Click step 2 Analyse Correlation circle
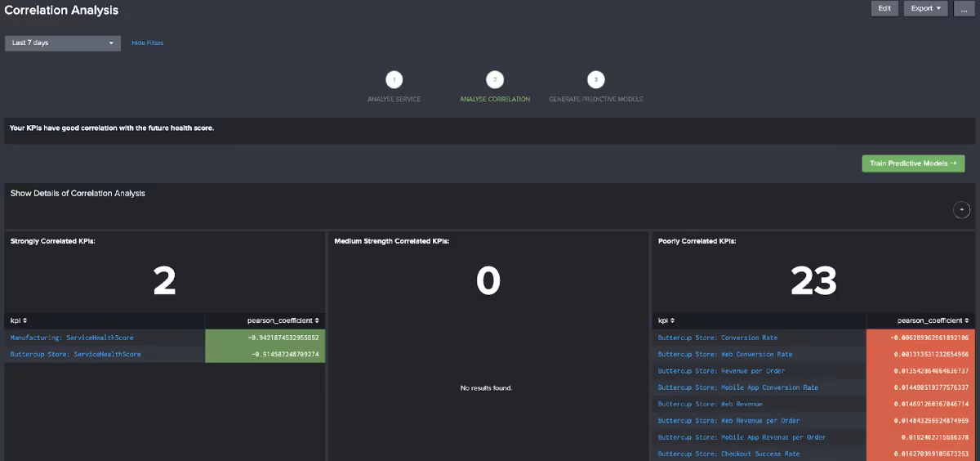The width and height of the screenshot is (980, 461). tap(494, 79)
